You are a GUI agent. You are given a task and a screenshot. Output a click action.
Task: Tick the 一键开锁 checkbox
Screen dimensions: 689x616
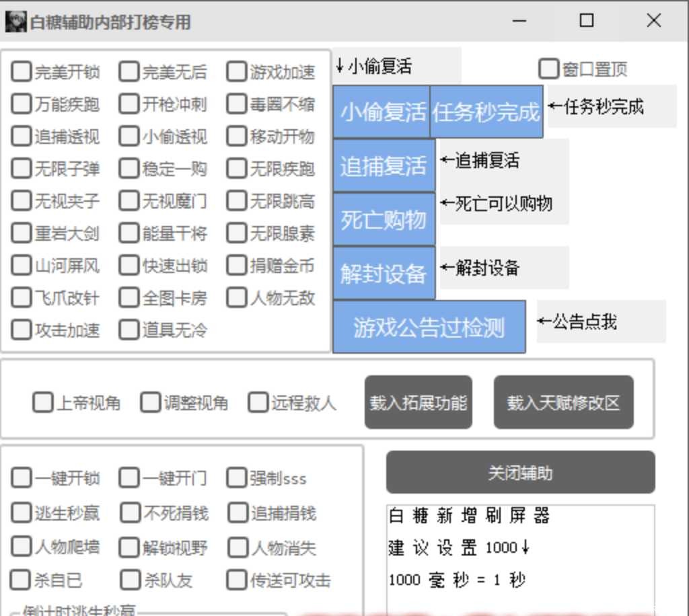[21, 477]
